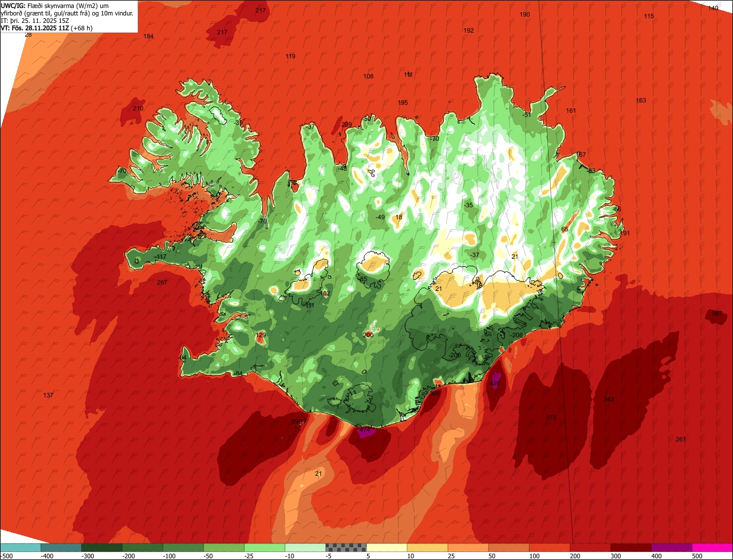Click the '18' value in central north Iceland
Screen dimensions: 733x560
[x=399, y=217]
